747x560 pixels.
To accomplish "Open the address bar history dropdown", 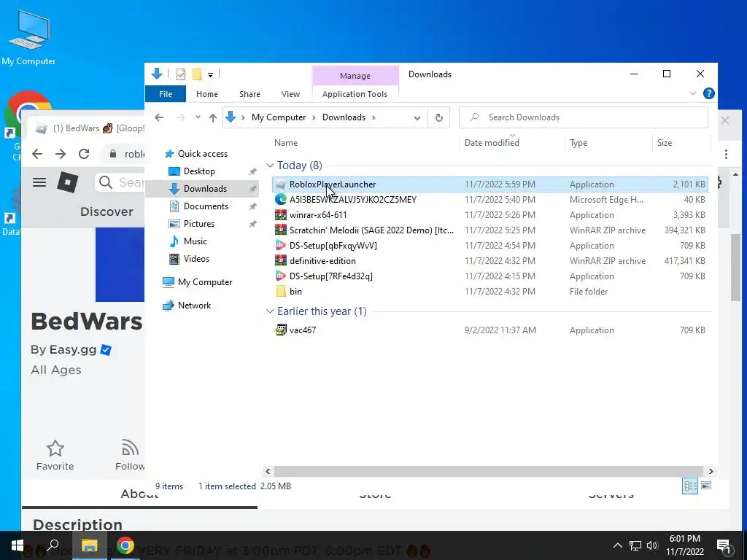I will pyautogui.click(x=417, y=118).
